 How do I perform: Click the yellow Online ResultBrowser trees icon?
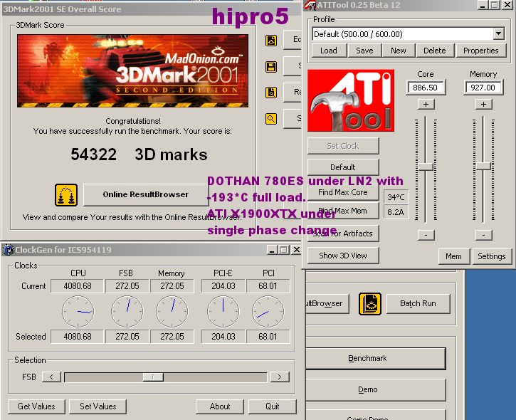point(66,195)
